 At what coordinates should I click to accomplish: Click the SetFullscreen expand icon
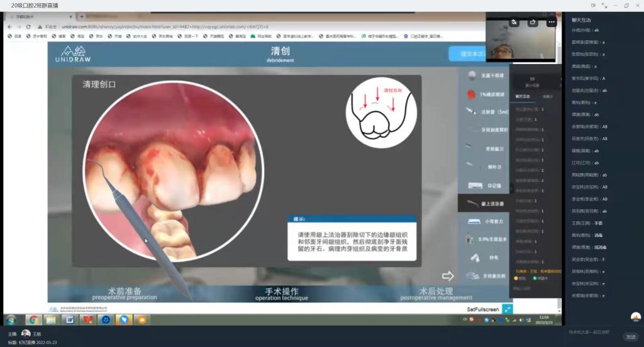click(x=508, y=309)
